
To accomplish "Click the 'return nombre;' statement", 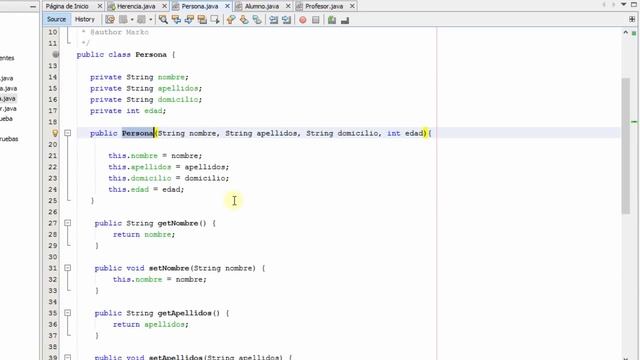I will [144, 234].
